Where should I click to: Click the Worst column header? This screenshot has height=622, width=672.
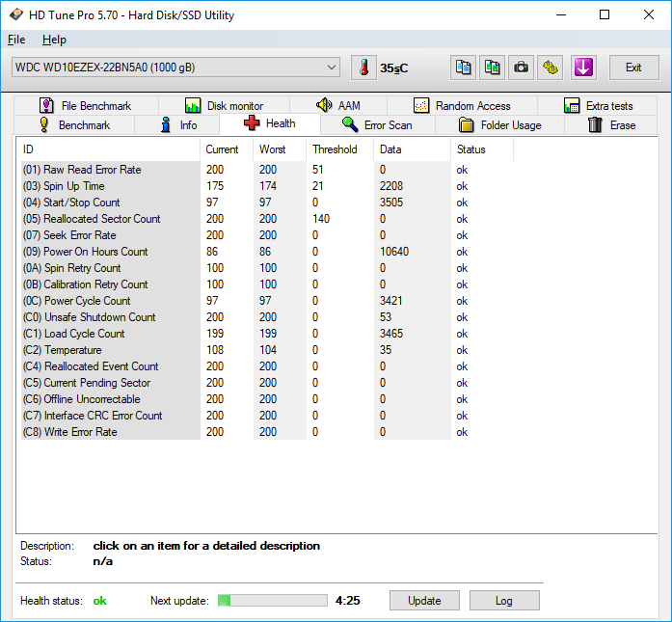click(280, 149)
